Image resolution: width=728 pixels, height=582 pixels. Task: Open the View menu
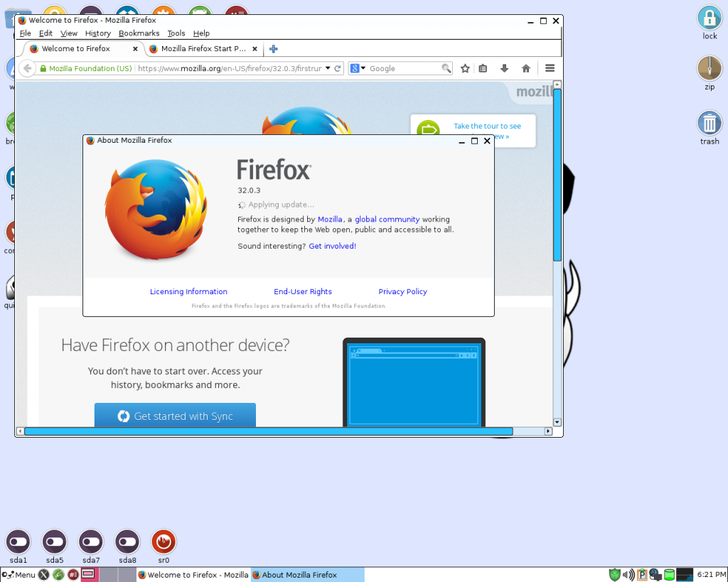[69, 33]
